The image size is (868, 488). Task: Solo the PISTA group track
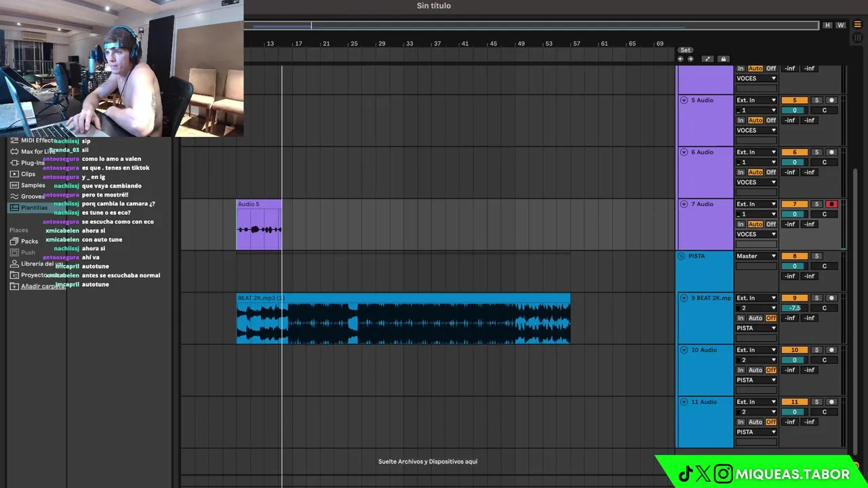(816, 256)
